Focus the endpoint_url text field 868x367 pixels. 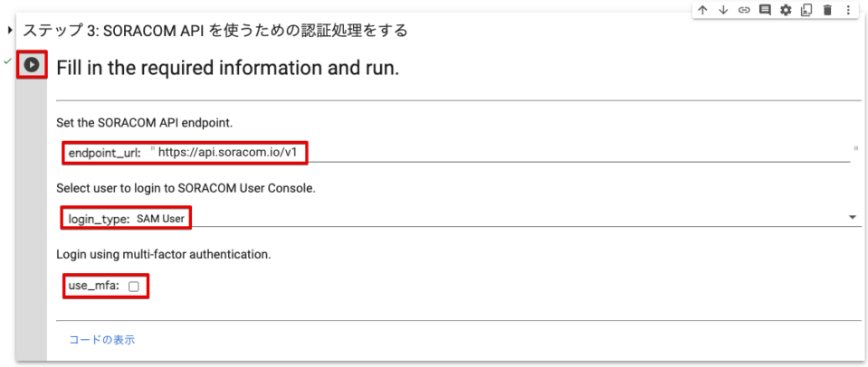click(x=504, y=153)
